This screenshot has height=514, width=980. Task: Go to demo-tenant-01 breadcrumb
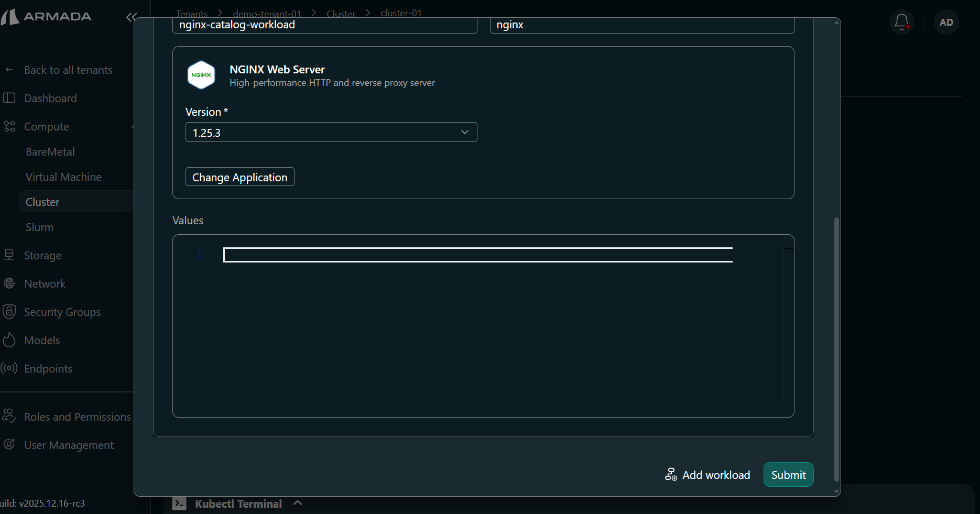point(267,13)
